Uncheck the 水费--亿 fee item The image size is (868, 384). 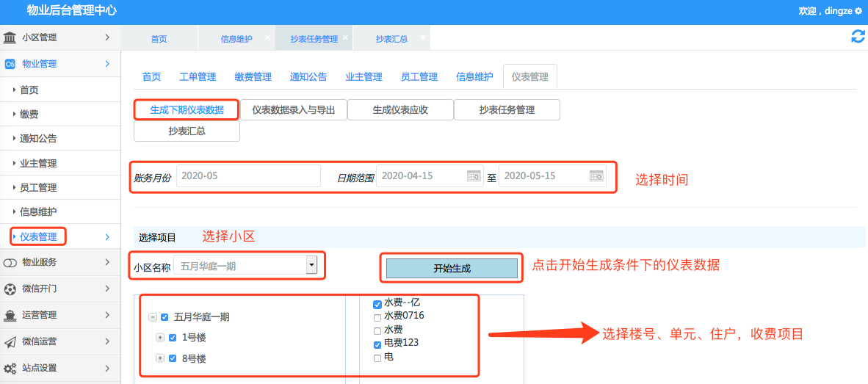pyautogui.click(x=377, y=304)
